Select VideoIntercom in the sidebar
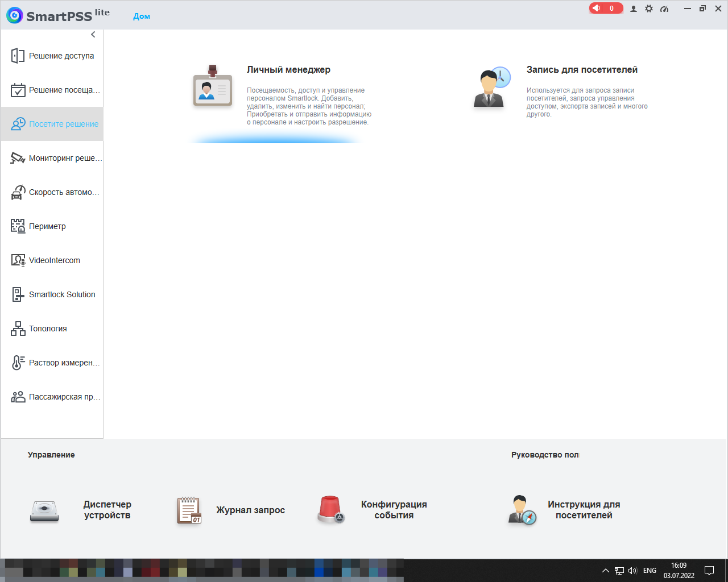The width and height of the screenshot is (728, 582). click(52, 260)
